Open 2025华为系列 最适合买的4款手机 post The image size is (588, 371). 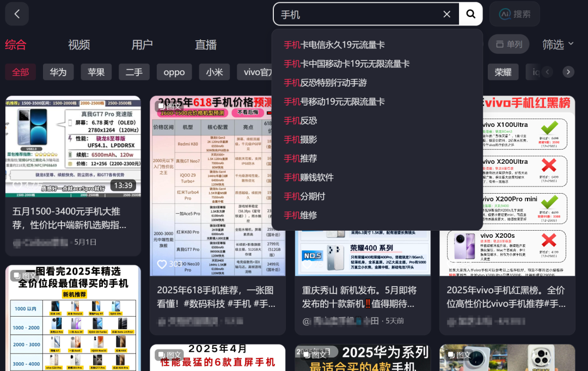point(363,357)
